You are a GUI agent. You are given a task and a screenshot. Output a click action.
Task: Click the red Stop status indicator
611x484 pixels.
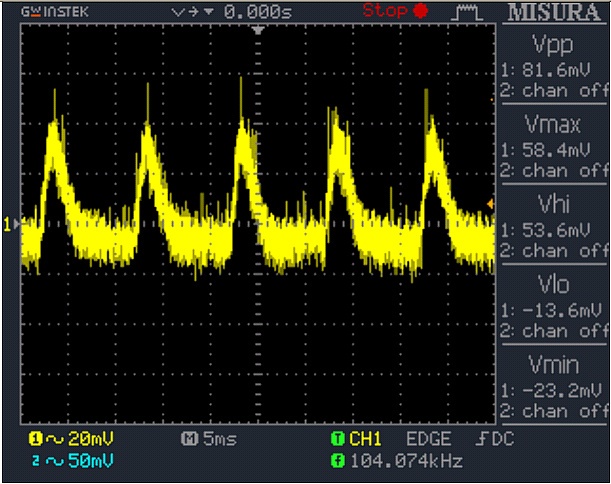coord(395,11)
